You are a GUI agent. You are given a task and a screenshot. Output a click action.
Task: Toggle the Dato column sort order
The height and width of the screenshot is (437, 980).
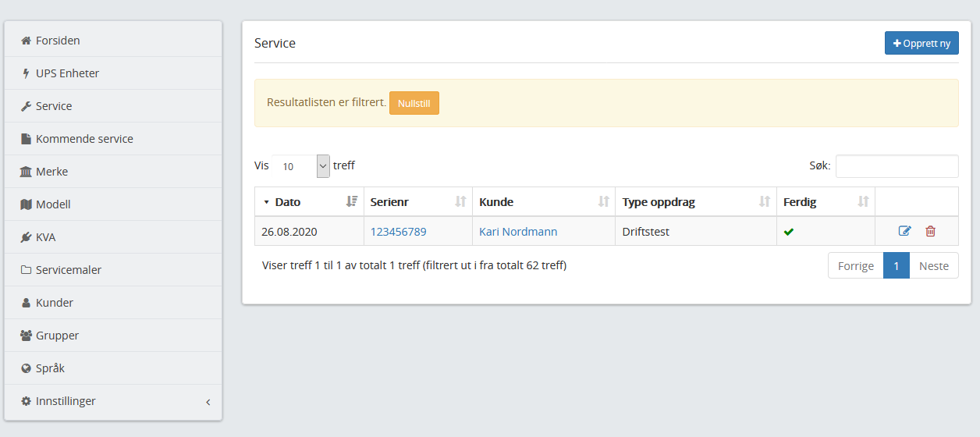(x=352, y=201)
